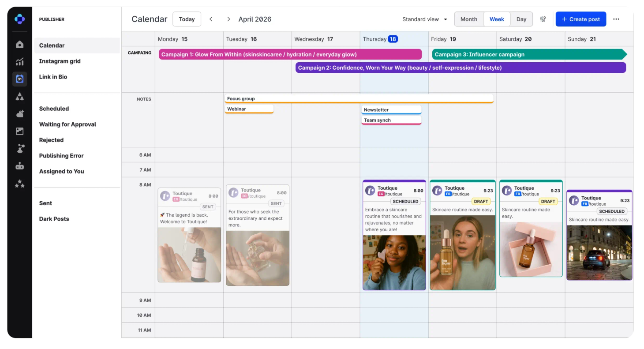The height and width of the screenshot is (349, 644).
Task: Go to next week with the right arrow
Action: [x=228, y=19]
